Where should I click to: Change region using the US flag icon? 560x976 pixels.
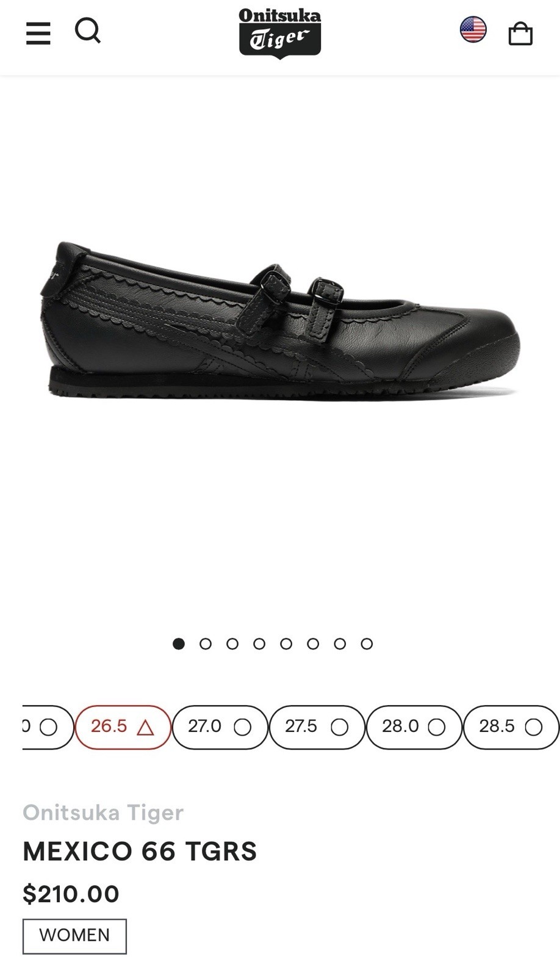473,29
